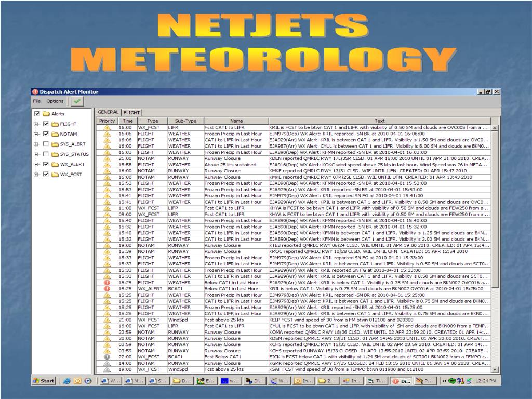Click the taskbar clock showing 12:24 PM
Image resolution: width=532 pixels, height=399 pixels.
click(486, 381)
